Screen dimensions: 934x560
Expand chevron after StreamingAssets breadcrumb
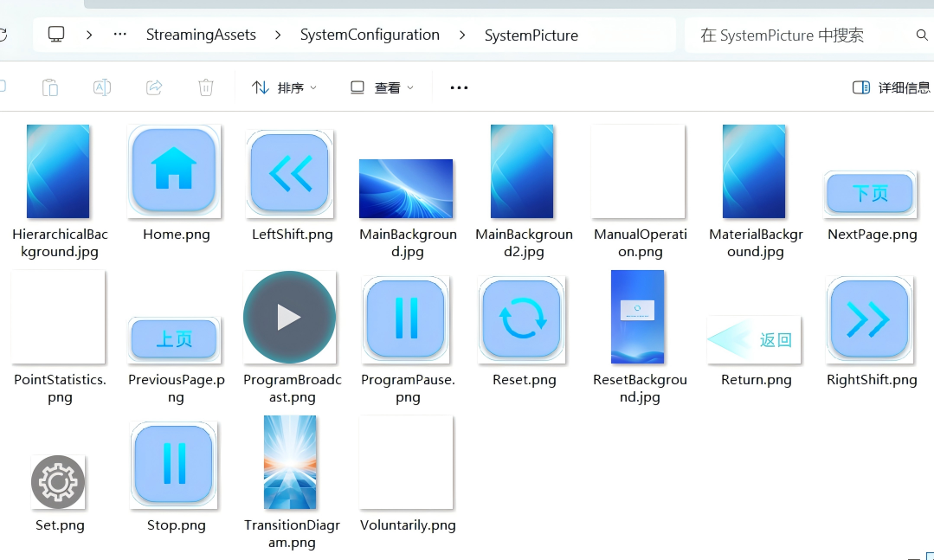tap(278, 35)
